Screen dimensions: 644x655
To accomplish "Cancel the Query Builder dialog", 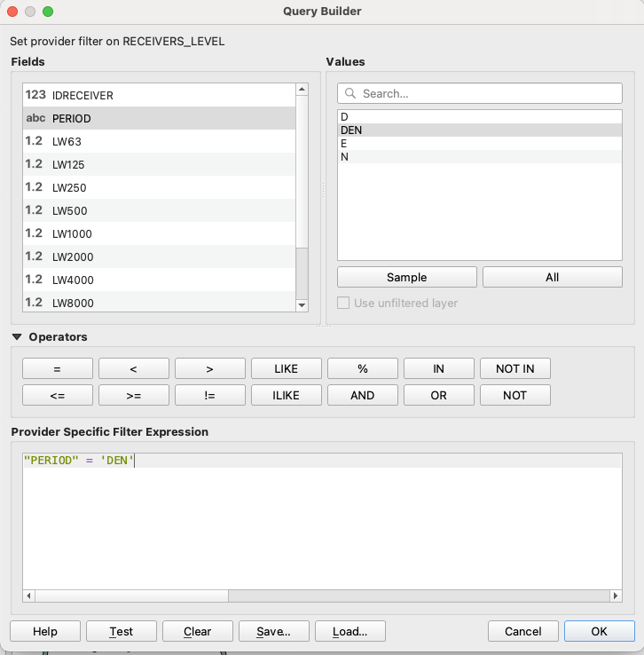I will (523, 631).
